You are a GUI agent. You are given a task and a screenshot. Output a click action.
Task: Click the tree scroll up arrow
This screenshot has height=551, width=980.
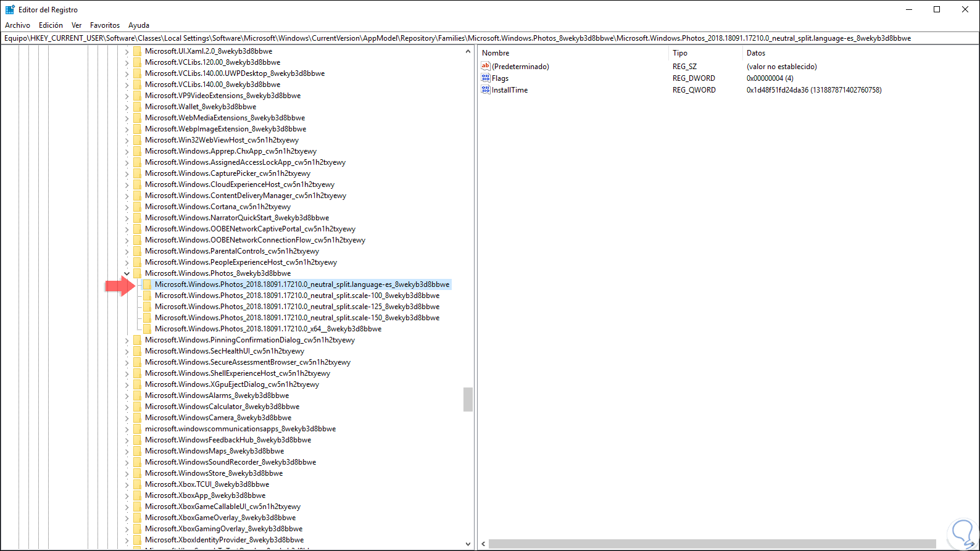pyautogui.click(x=468, y=52)
